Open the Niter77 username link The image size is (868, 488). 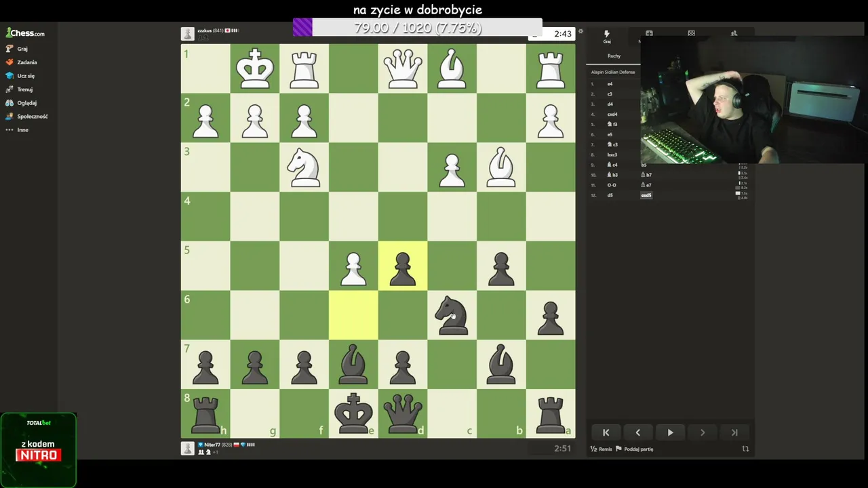click(212, 445)
